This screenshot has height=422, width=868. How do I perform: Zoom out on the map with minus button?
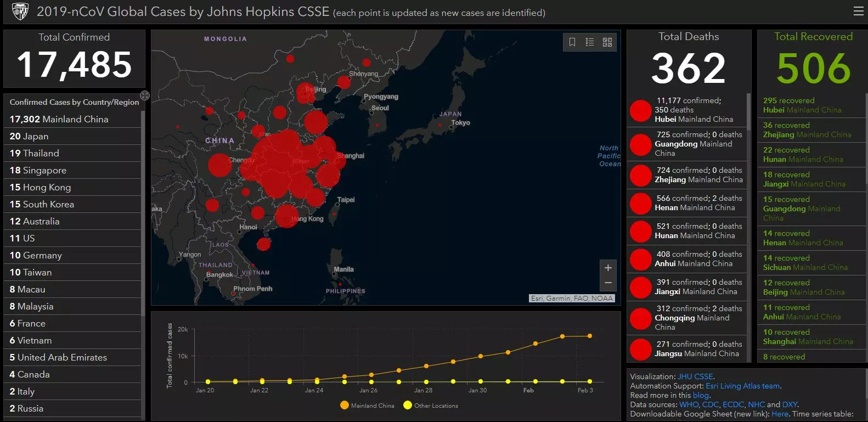(608, 283)
